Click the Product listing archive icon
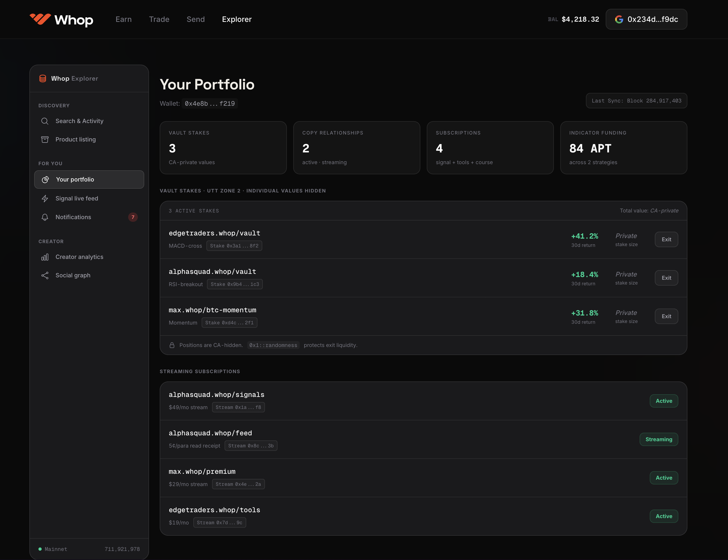The height and width of the screenshot is (560, 728). 45,140
